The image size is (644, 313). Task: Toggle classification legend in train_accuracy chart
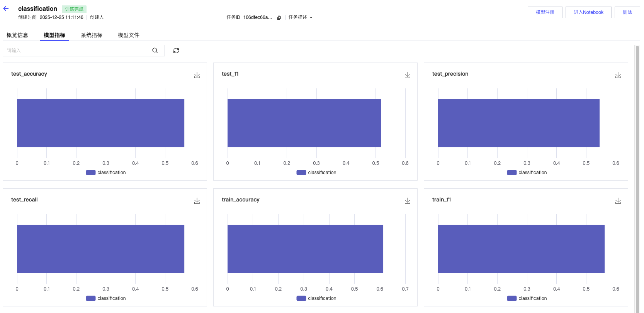point(316,298)
